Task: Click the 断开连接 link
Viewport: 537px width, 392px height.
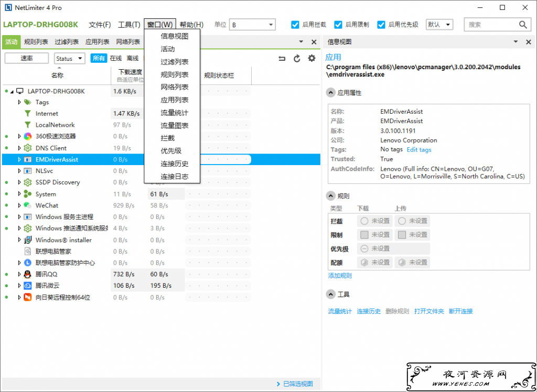Action: 460,311
